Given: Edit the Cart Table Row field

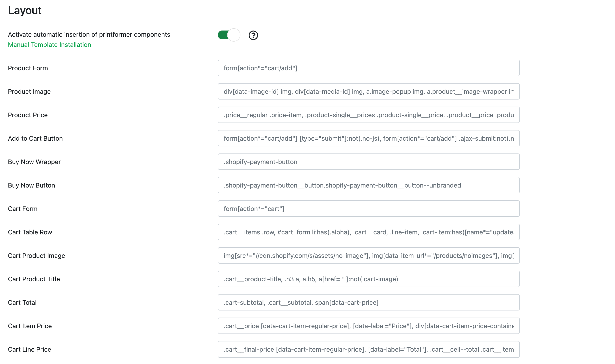Looking at the screenshot, I should click(x=368, y=232).
